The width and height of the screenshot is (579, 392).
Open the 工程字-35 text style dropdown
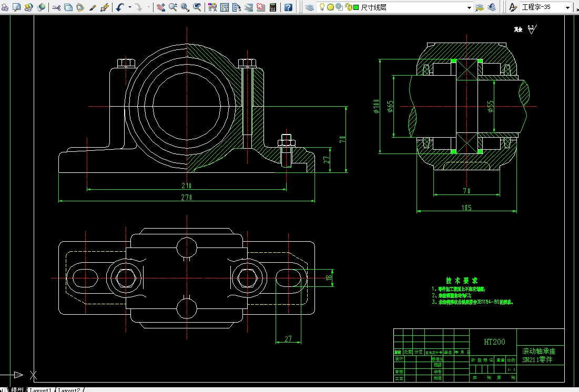point(567,7)
